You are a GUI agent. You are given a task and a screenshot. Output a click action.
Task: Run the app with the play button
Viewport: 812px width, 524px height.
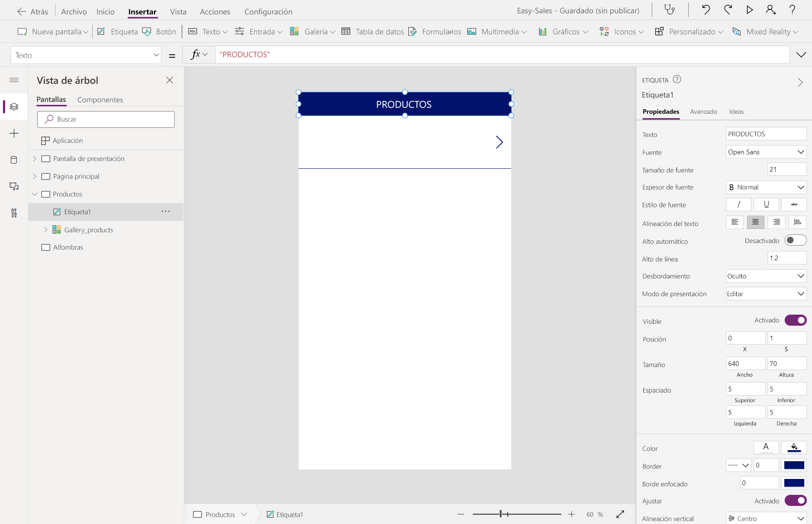tap(749, 10)
